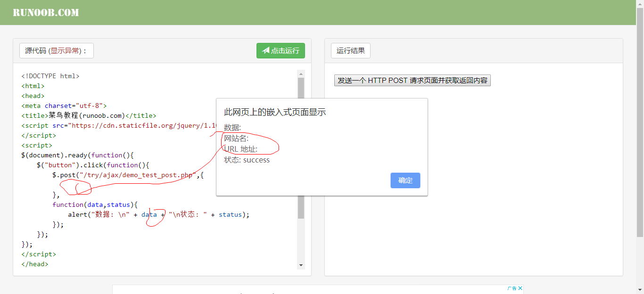Click the RUNOOB.COM logo
Screen dimensions: 644x294
46,13
